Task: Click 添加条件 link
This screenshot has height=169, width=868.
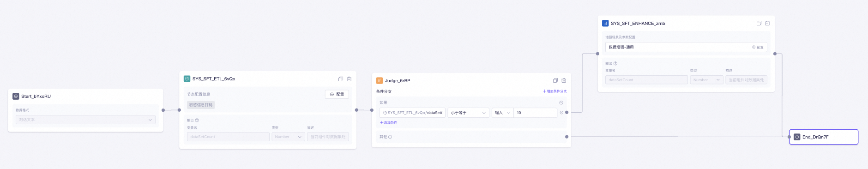Action: pos(388,123)
